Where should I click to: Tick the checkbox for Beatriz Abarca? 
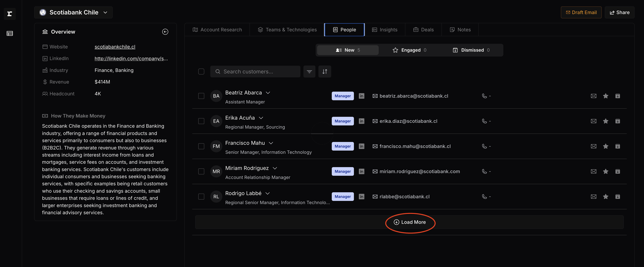pos(201,96)
